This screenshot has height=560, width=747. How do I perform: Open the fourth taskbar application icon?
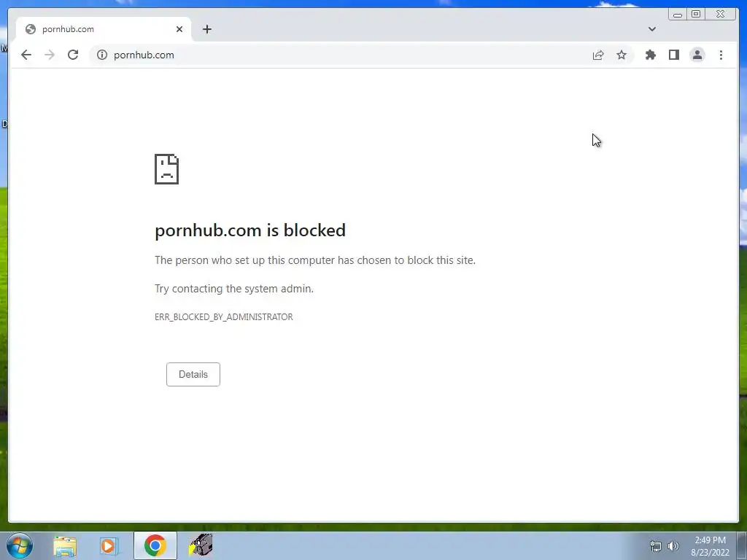(201, 545)
